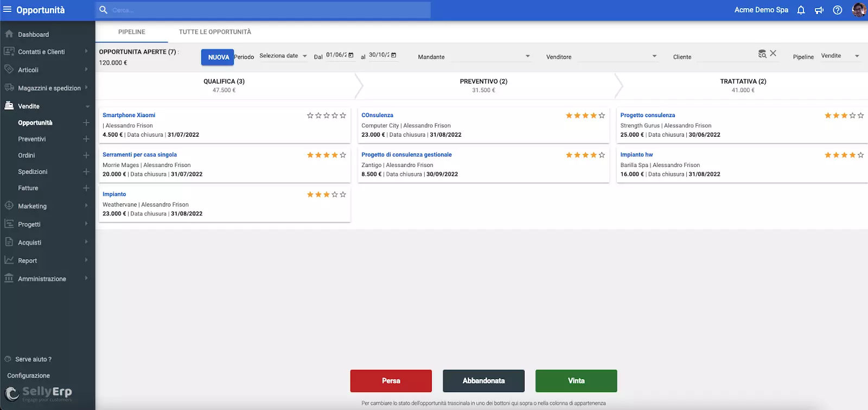Click the Dashboard home icon
Image resolution: width=868 pixels, height=410 pixels.
pos(9,34)
